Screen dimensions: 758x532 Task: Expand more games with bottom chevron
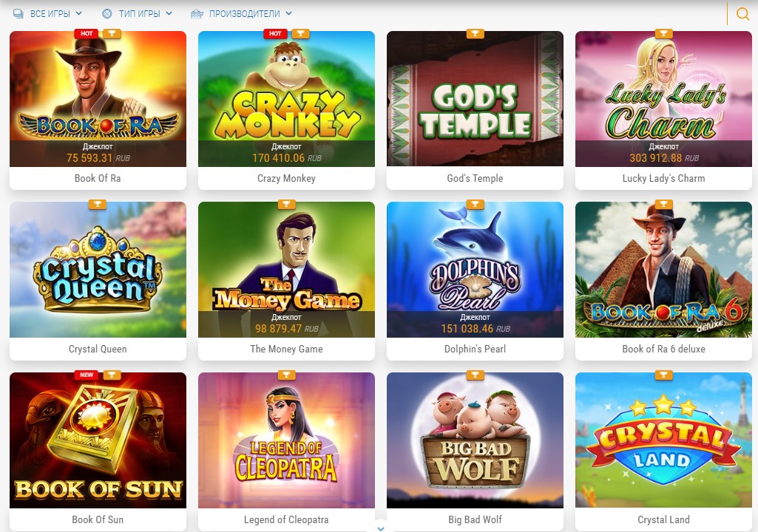click(381, 528)
